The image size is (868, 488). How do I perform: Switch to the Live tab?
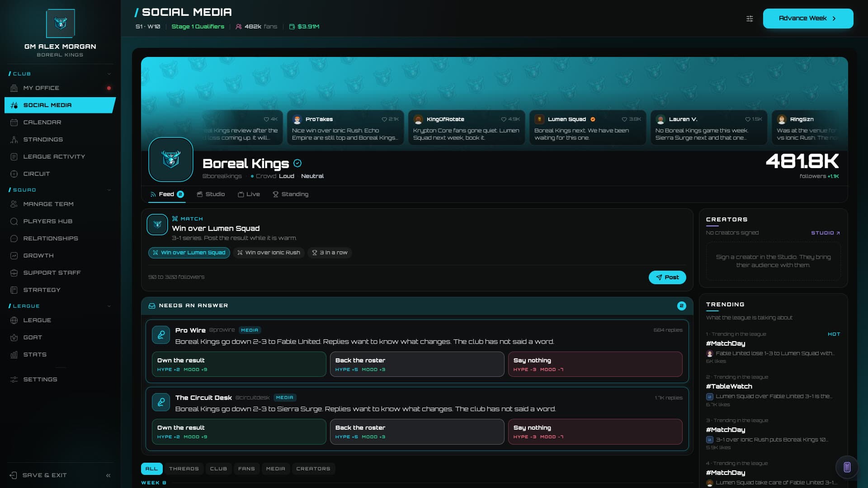click(249, 194)
